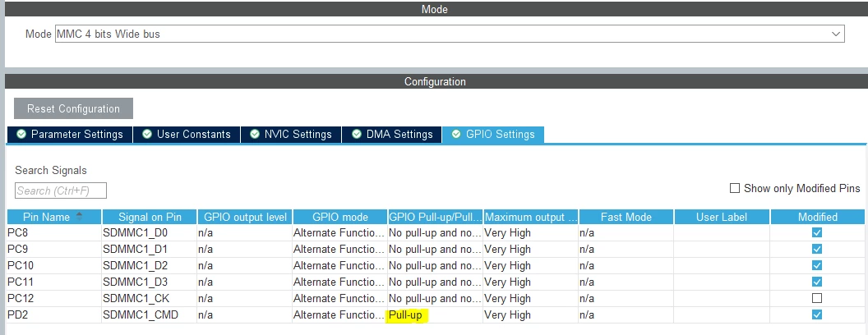Click PD2 GPIO mode Alternate Function cell
Screen dimensions: 868x335
[x=340, y=315]
